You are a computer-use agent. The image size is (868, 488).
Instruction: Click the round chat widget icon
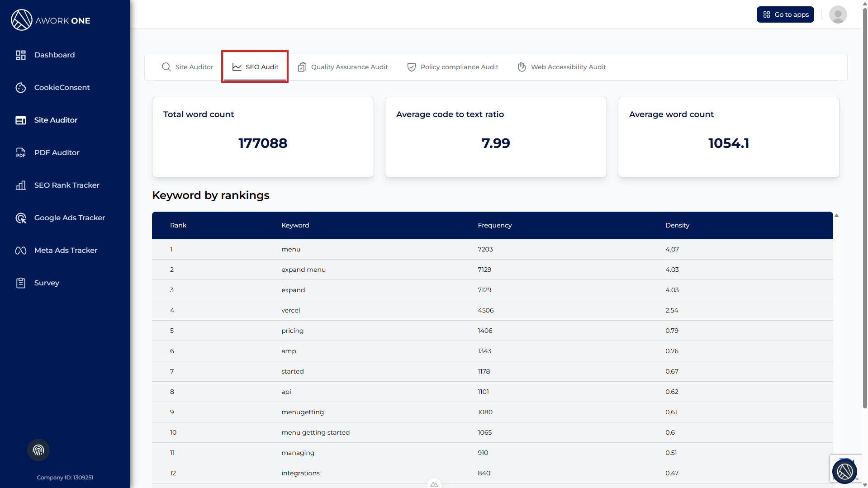pyautogui.click(x=844, y=471)
